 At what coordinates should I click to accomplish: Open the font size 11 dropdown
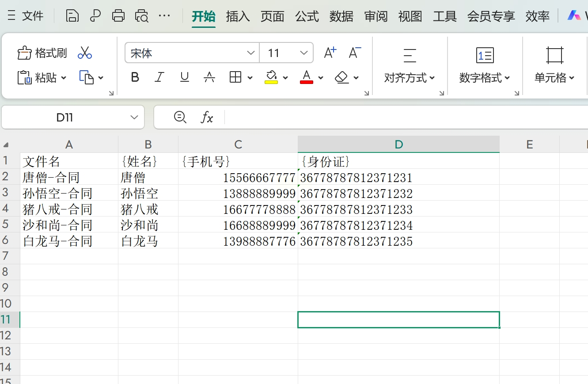coord(304,53)
